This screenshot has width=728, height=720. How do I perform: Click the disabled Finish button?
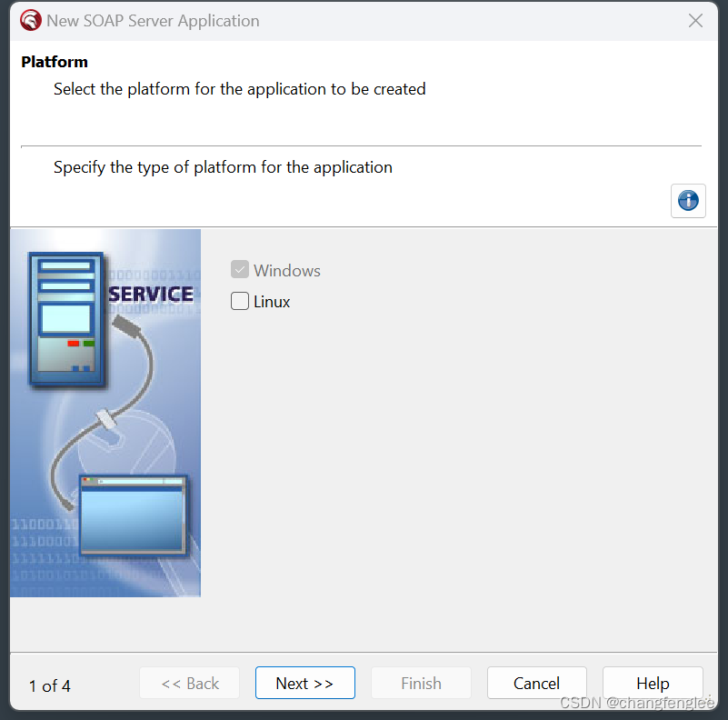point(421,683)
